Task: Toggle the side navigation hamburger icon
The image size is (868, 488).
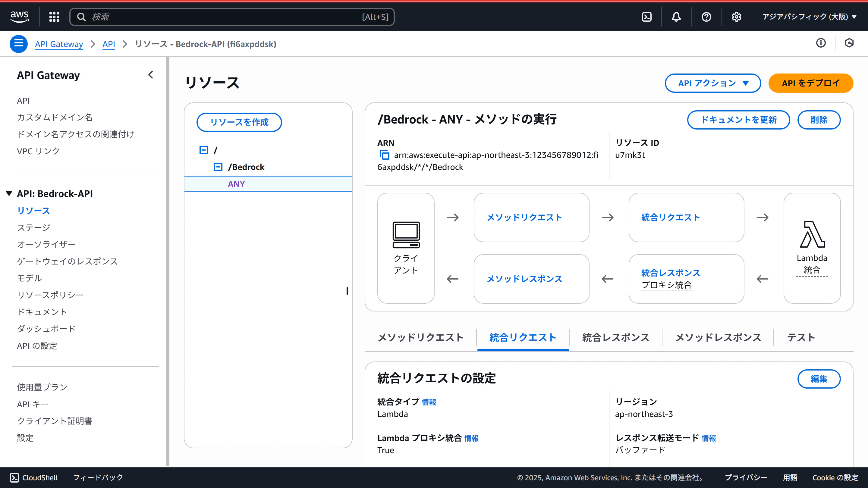Action: [18, 44]
